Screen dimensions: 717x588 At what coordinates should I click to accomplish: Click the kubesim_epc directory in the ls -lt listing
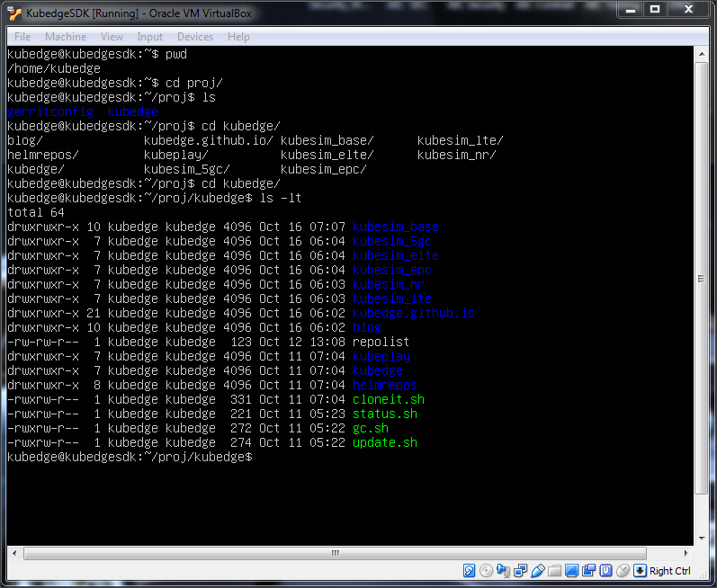(392, 270)
